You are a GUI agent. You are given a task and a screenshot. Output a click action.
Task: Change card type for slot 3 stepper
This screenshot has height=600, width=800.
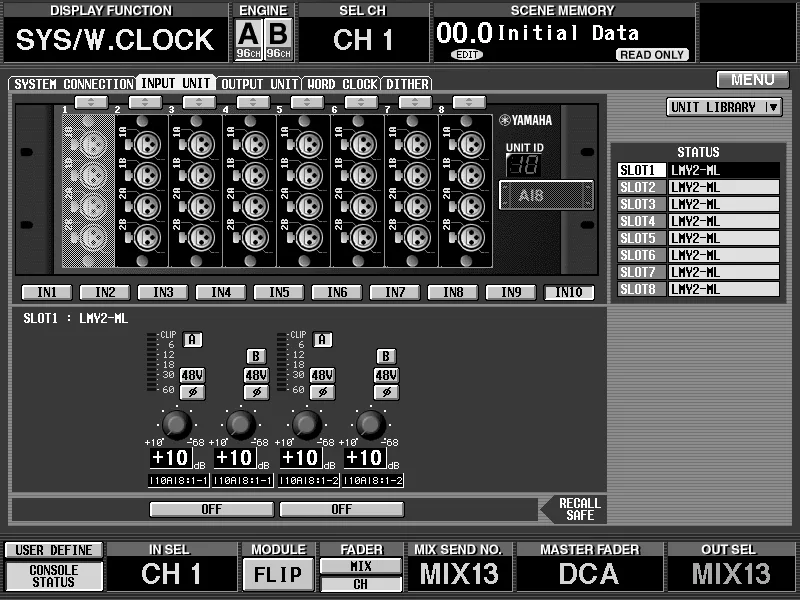[x=199, y=102]
